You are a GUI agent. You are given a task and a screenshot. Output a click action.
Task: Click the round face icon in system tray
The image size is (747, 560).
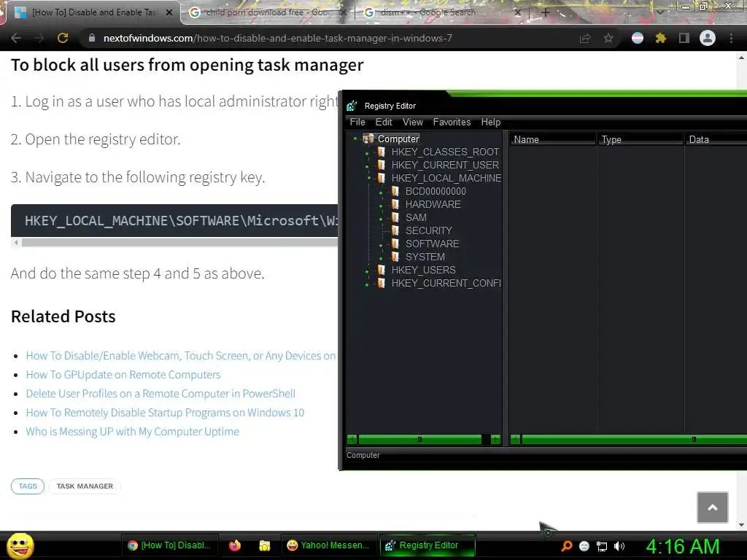[584, 546]
